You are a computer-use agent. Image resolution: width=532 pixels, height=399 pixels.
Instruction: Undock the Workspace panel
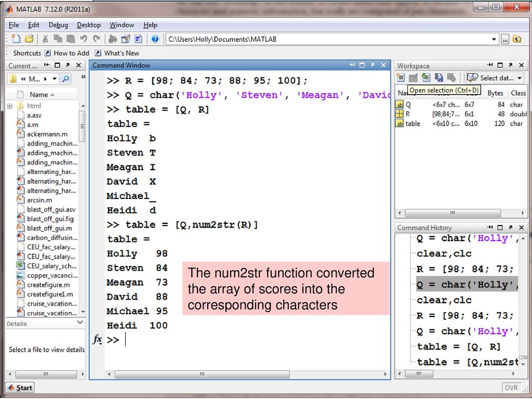coord(511,65)
